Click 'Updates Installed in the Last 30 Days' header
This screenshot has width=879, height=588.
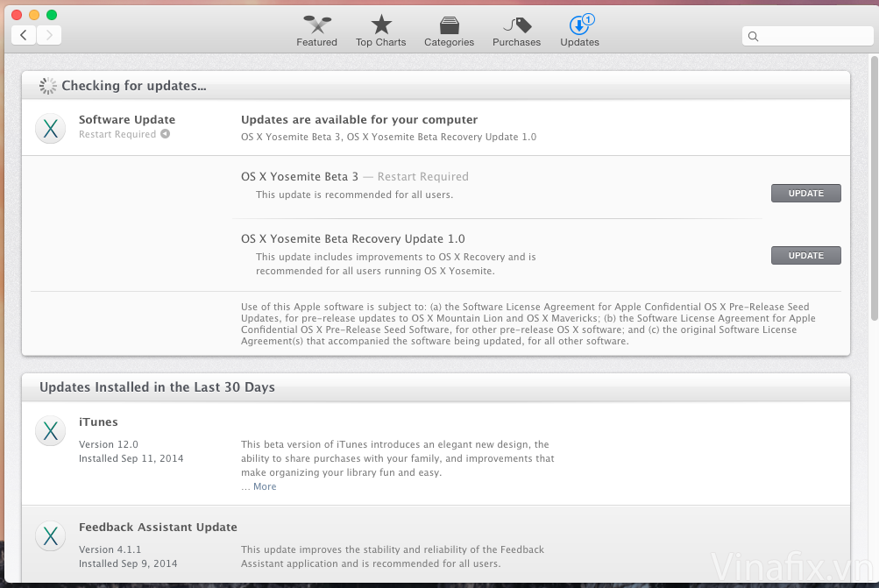click(157, 387)
